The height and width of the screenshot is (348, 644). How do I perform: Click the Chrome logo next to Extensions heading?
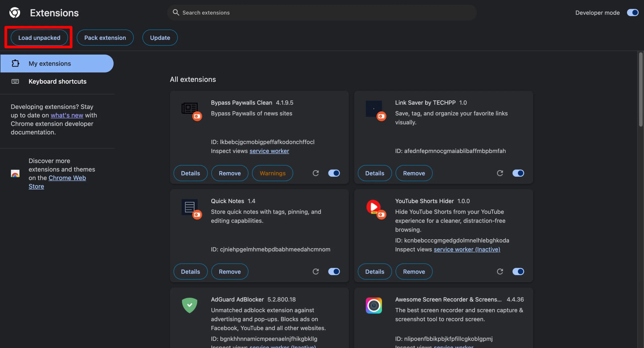pyautogui.click(x=14, y=12)
